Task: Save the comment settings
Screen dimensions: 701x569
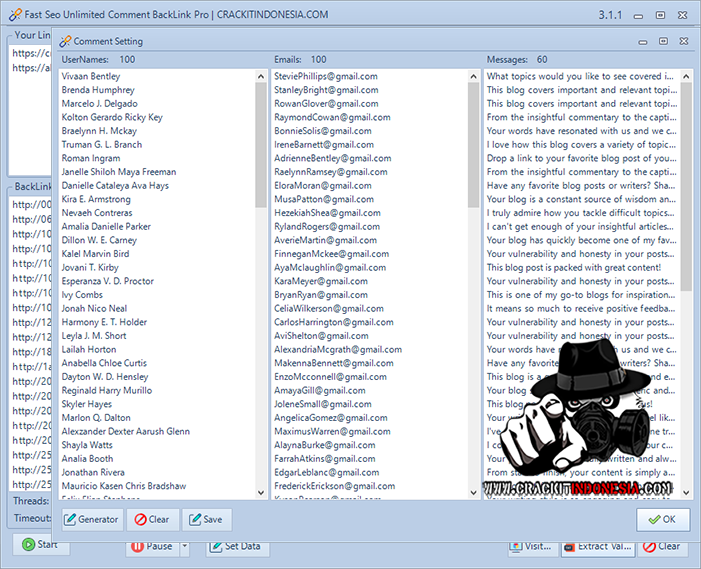Action: tap(206, 519)
